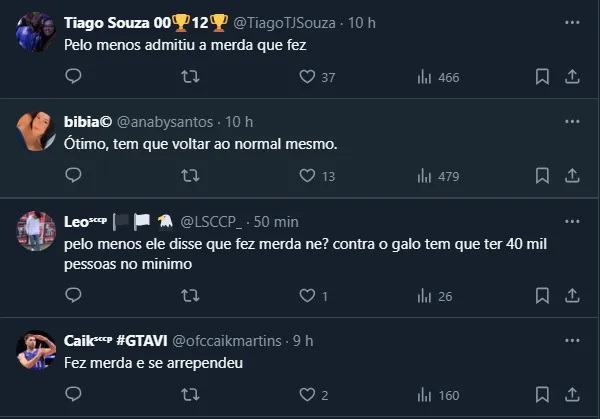
Task: Like Tiago Souza's tweet with 37 likes
Action: point(308,76)
